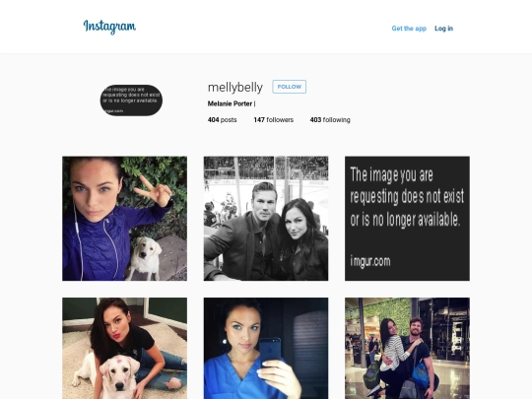The height and width of the screenshot is (399, 532).
Task: Open the selfie post with peace sign
Action: 124,219
